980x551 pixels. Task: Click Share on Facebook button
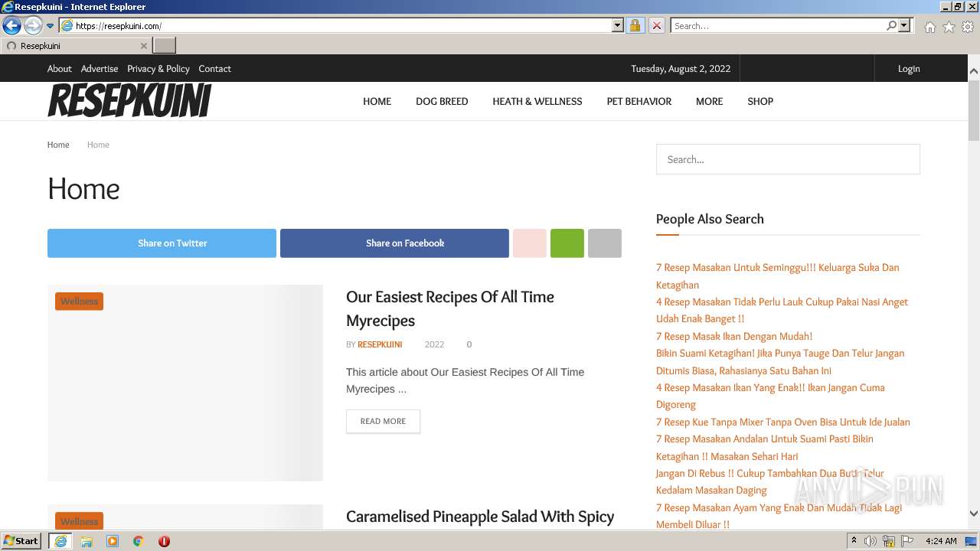click(x=394, y=243)
